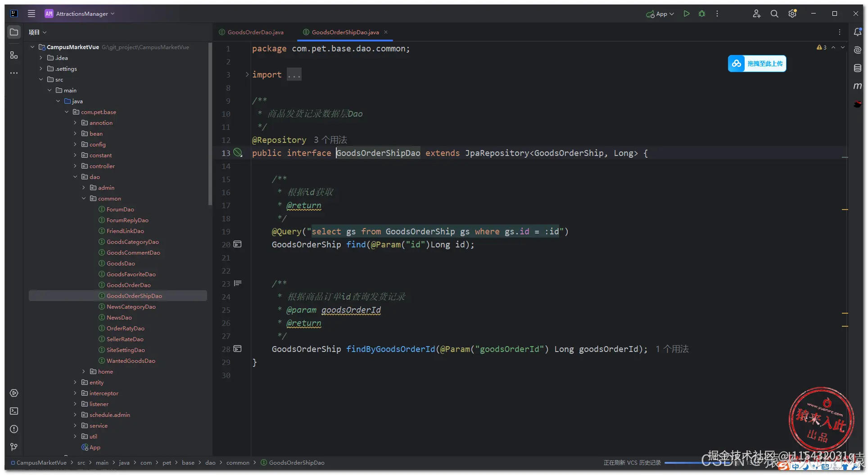
Task: Click the doc rendering gutter icon on line 23
Action: point(238,283)
